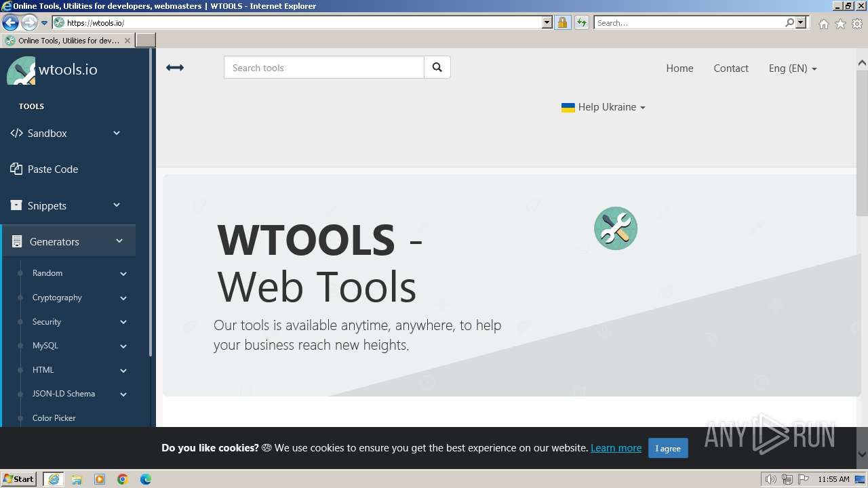
Task: Click the page vertical scrollbar thumb
Action: click(x=862, y=142)
